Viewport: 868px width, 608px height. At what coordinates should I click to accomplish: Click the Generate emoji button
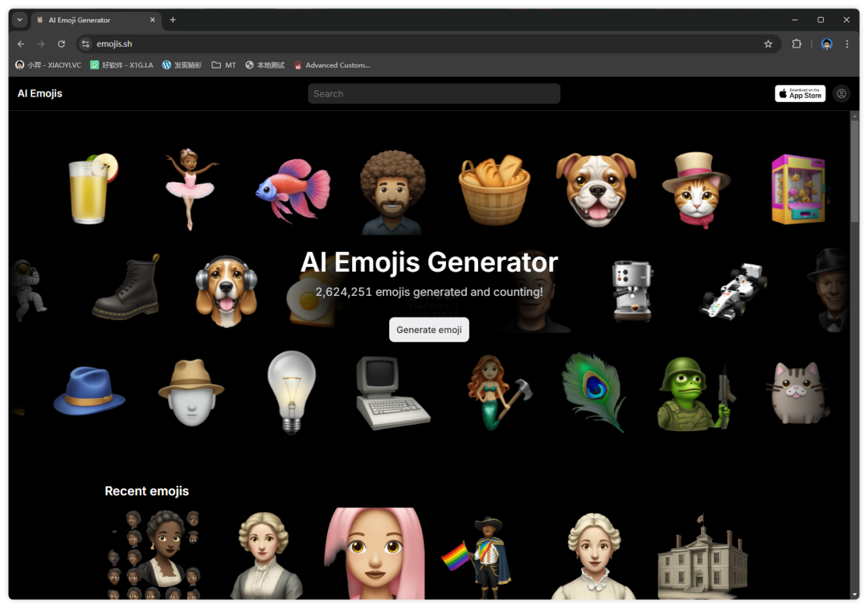pos(429,330)
